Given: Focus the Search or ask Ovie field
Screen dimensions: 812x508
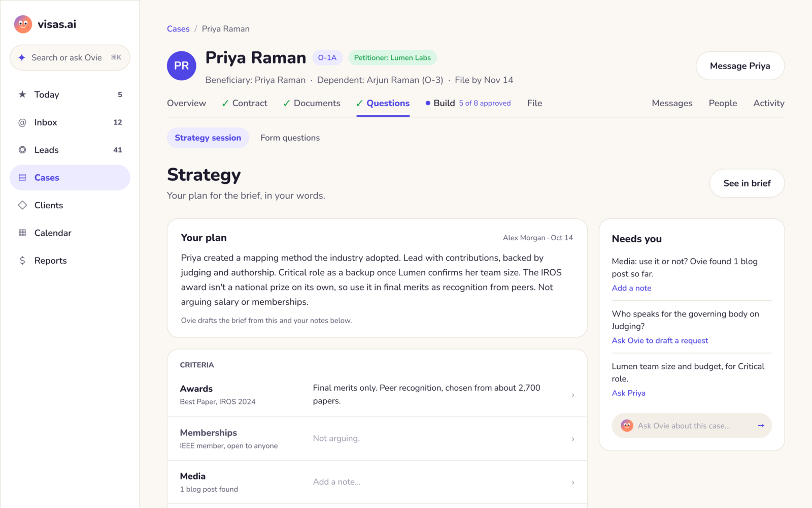Looking at the screenshot, I should [x=70, y=57].
